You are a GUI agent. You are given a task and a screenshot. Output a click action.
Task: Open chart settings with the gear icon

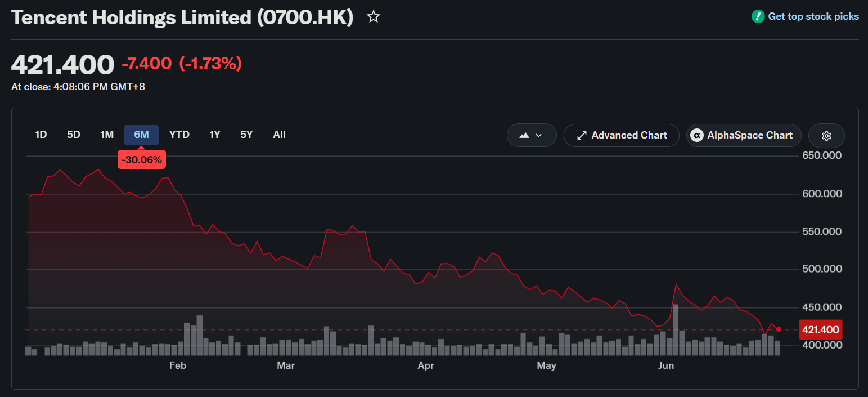tap(826, 135)
